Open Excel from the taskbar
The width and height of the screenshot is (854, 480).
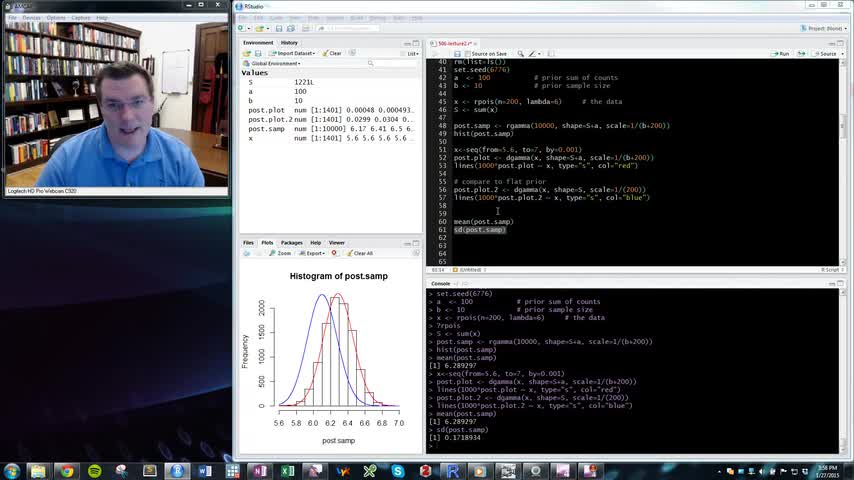tap(288, 471)
